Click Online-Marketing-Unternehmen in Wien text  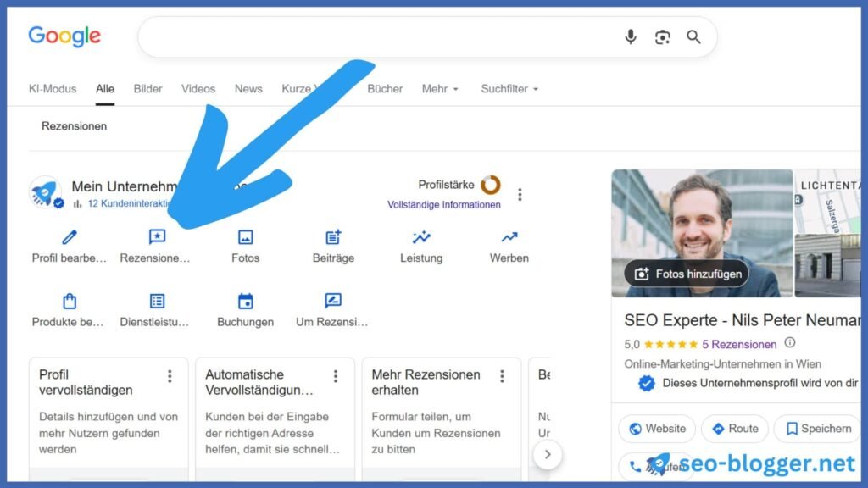(722, 364)
